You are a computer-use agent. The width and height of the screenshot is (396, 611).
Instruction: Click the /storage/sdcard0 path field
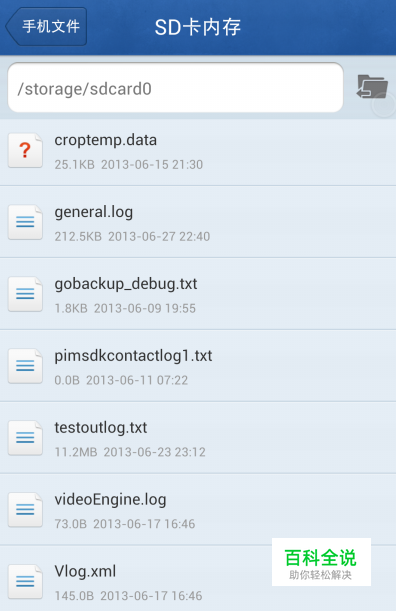(175, 88)
